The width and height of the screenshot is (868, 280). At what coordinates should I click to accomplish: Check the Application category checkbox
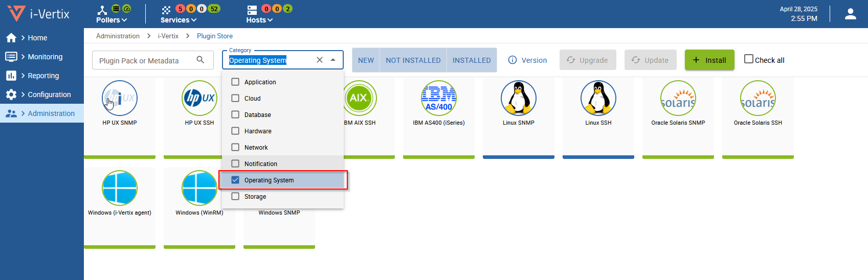point(235,82)
